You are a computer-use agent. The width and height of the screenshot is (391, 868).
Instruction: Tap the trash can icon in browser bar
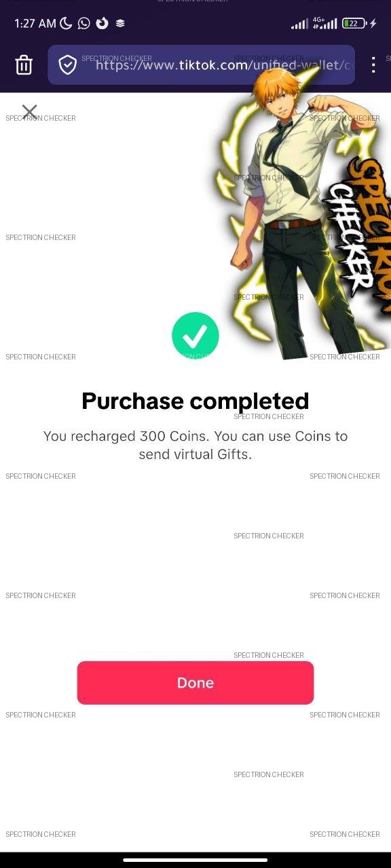(x=24, y=65)
